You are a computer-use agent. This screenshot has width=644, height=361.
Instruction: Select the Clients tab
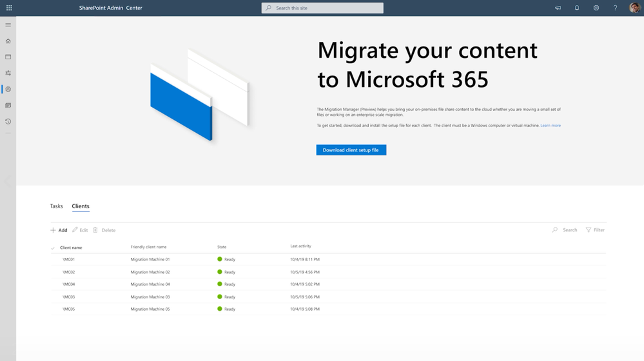[x=81, y=206]
